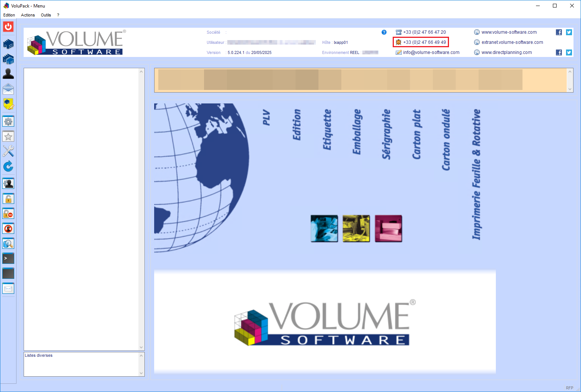
Task: Open the blue open-envelope mail icon
Action: 8,89
